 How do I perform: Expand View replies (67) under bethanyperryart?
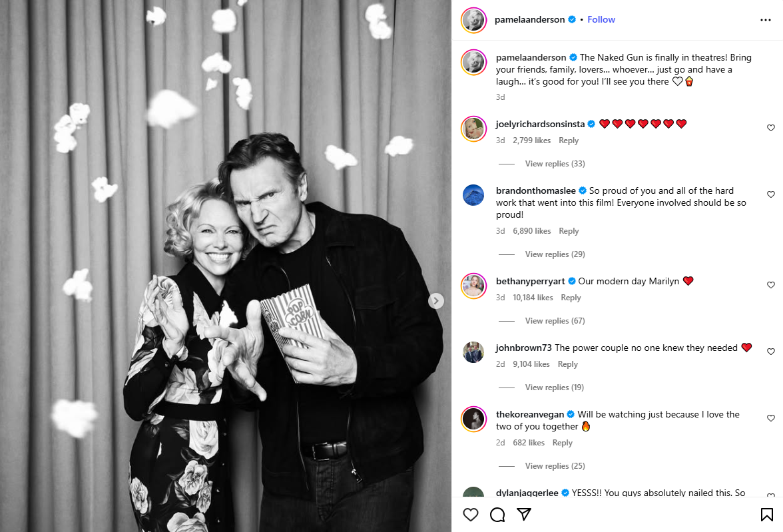point(555,321)
